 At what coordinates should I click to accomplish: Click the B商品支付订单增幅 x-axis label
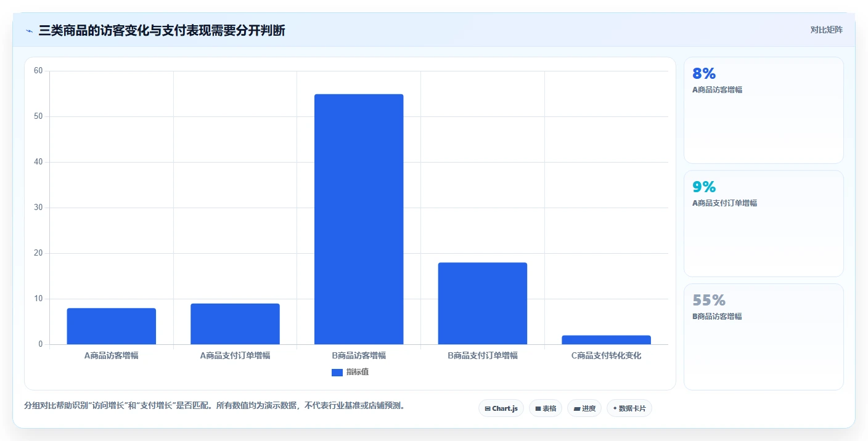pos(483,355)
